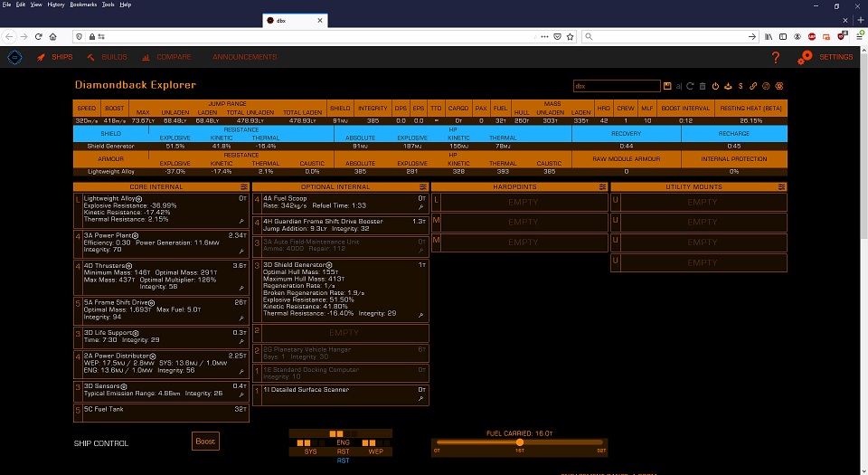Click the circular icon next to the link icon

[766, 86]
